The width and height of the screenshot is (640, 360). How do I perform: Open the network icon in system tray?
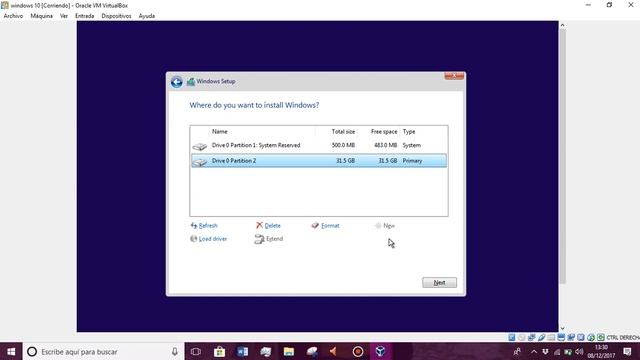point(557,351)
